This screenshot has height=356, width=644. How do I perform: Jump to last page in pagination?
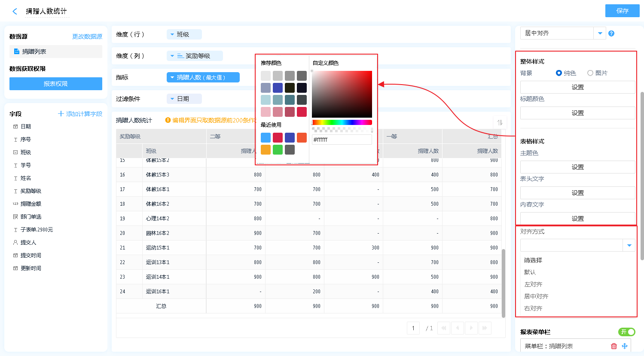pos(485,328)
